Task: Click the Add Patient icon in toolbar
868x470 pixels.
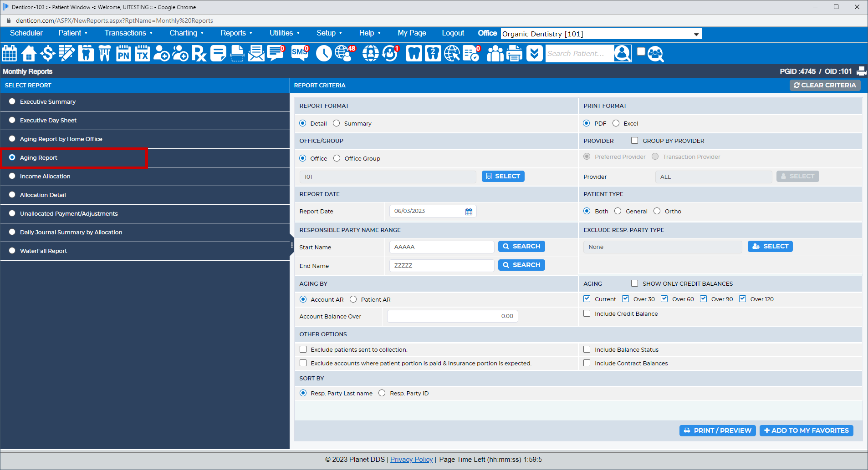Action: [x=161, y=53]
